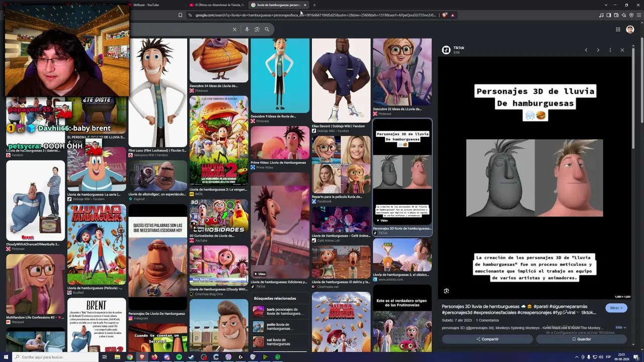
Task: Expand the Más details in preview panel
Action: (621, 327)
